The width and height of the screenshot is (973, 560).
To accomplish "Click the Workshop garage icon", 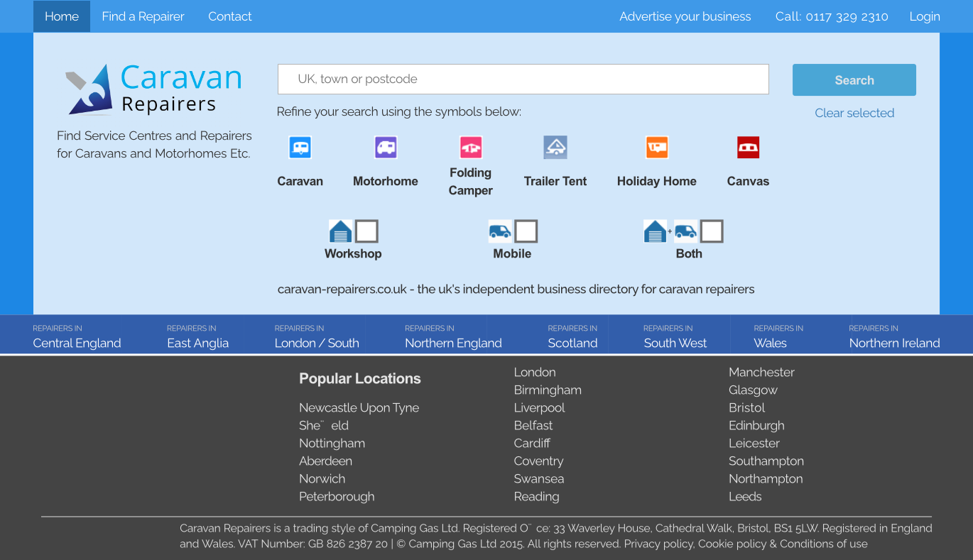I will pos(340,231).
